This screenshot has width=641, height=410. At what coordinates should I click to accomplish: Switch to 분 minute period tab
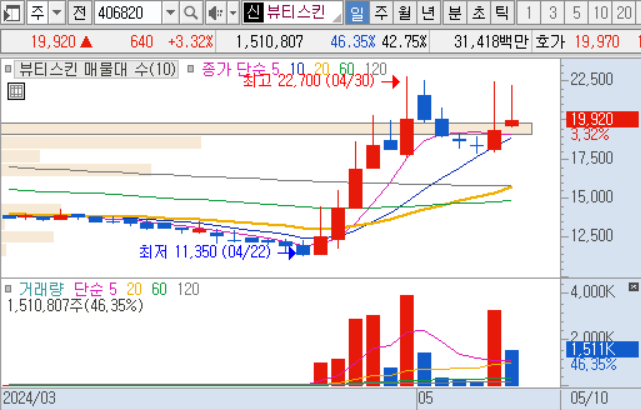455,13
